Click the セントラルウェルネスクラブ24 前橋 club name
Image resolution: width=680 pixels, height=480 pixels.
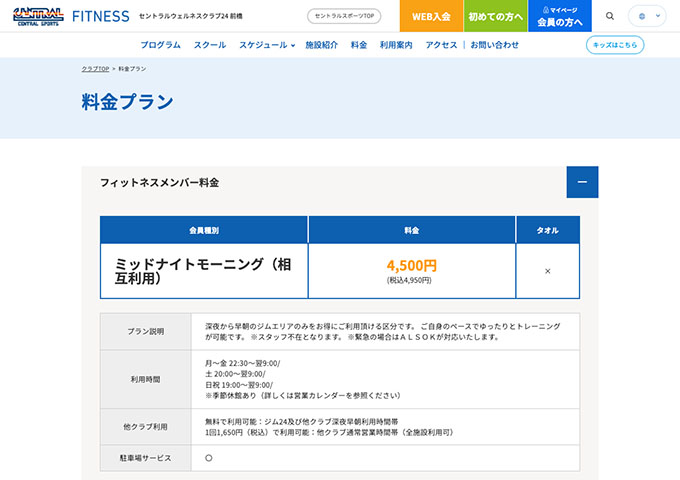(191, 16)
